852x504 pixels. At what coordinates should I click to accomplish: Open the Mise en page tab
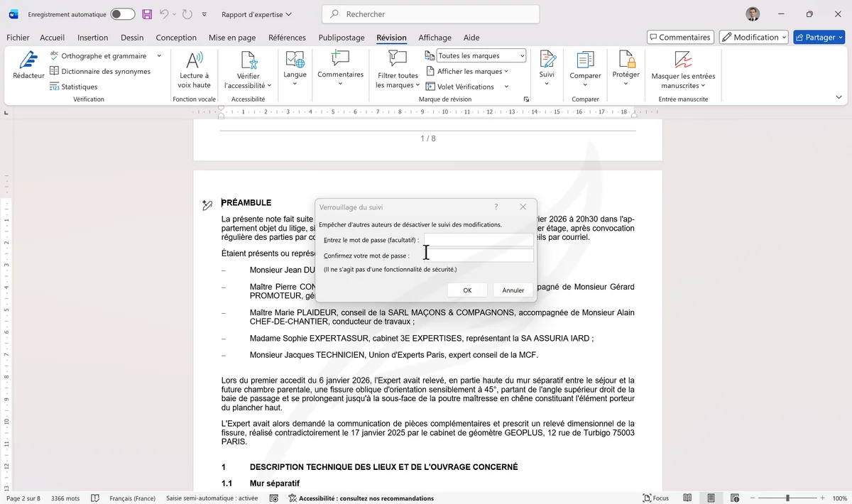232,38
